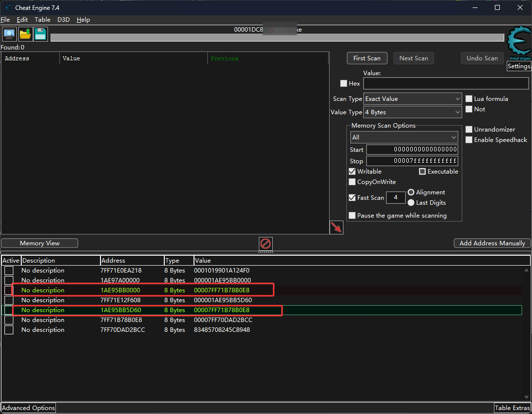
Task: Click the Fast Scan alignment value box
Action: (395, 197)
